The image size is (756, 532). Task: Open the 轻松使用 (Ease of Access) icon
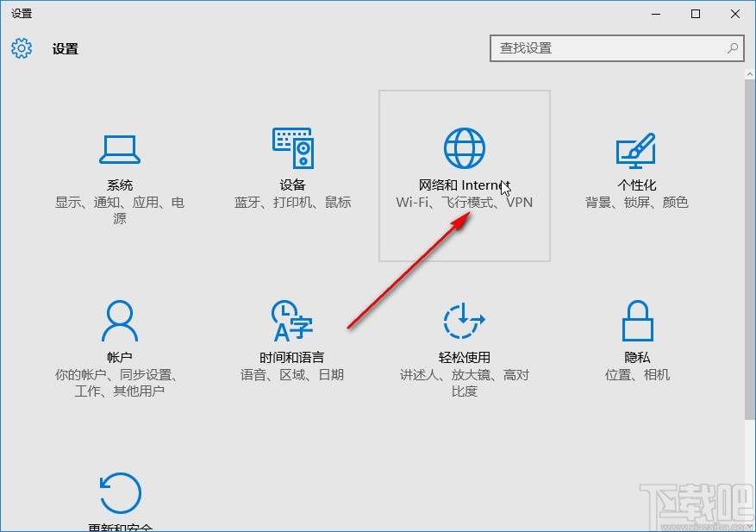(x=463, y=321)
